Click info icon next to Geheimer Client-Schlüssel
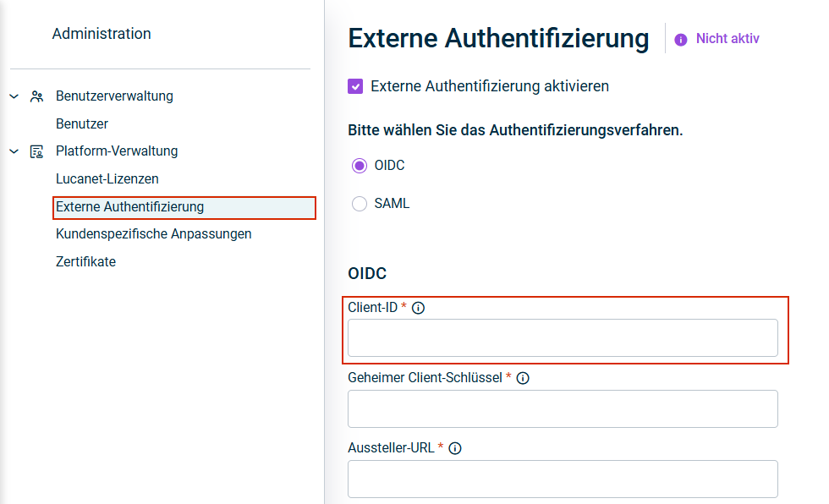 click(523, 378)
